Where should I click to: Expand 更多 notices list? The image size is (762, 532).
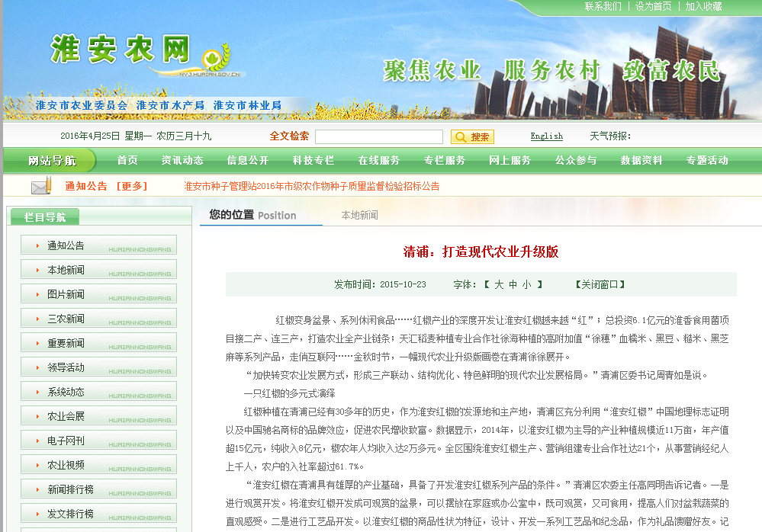pos(131,186)
